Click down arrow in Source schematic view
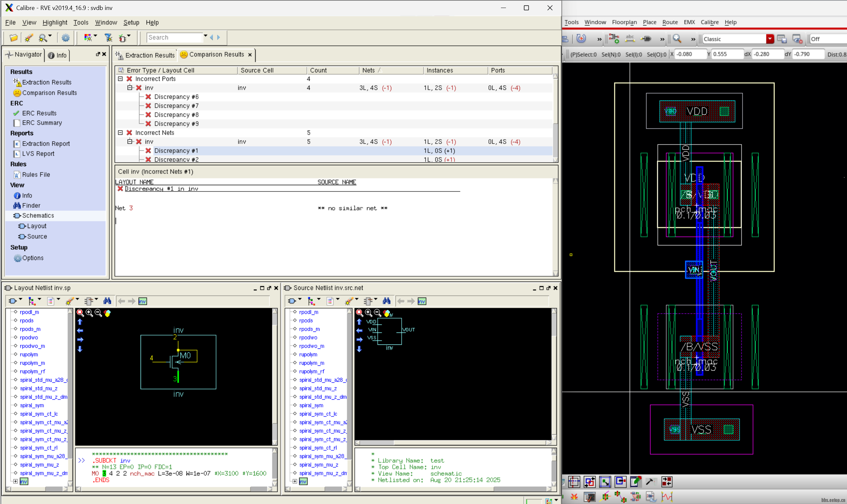847x504 pixels. point(359,349)
